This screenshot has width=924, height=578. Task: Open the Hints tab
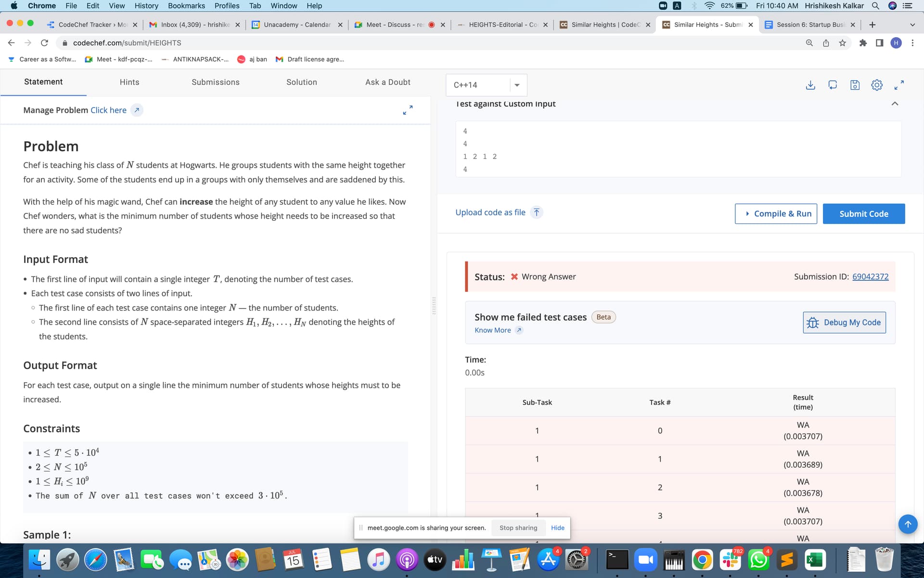(x=129, y=82)
